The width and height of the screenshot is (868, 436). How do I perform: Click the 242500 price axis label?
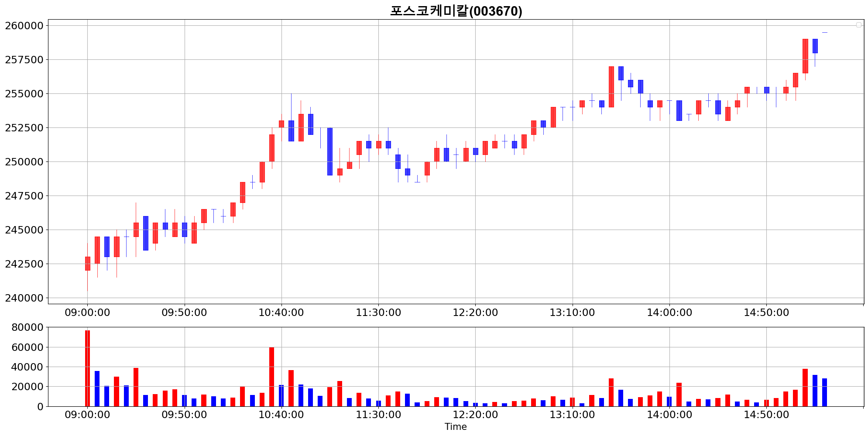point(24,264)
